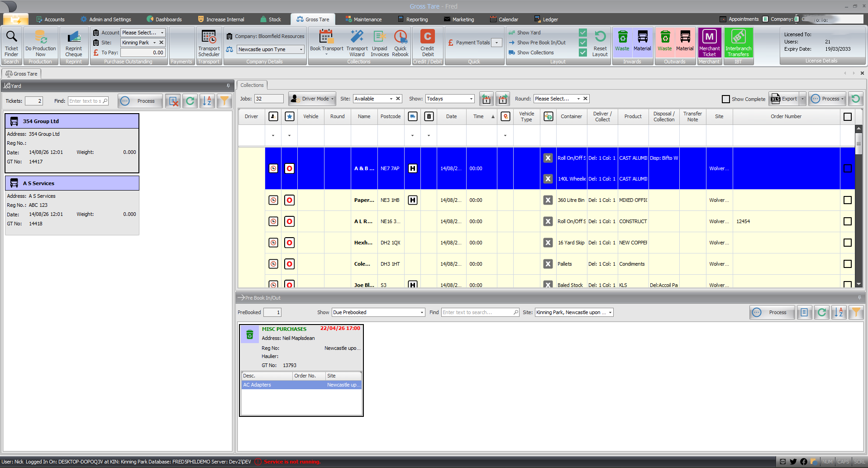Tick checkbox for Cole... DH3 1HT row

click(x=848, y=264)
